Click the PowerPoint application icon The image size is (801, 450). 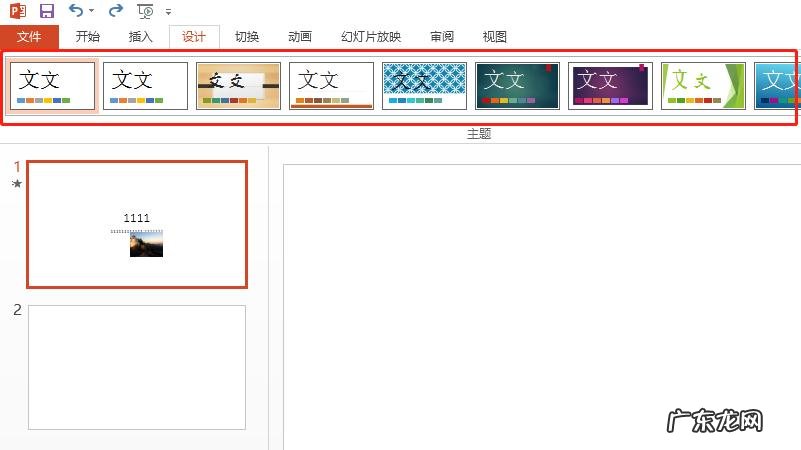coord(18,11)
